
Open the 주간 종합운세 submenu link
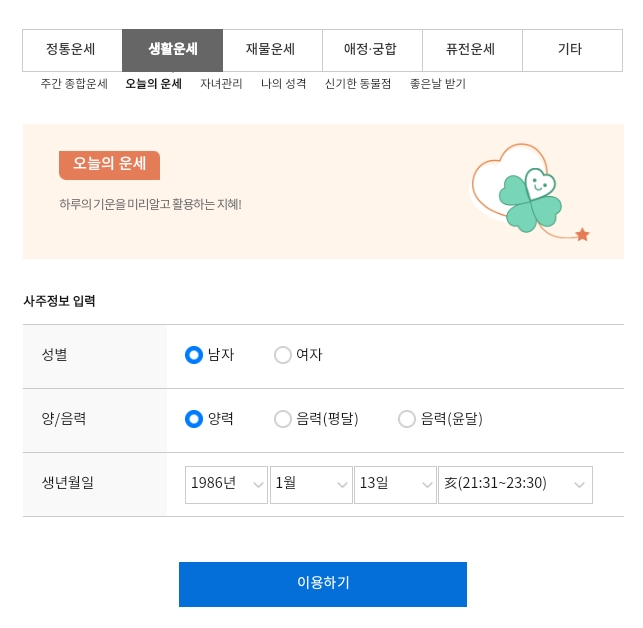[74, 84]
